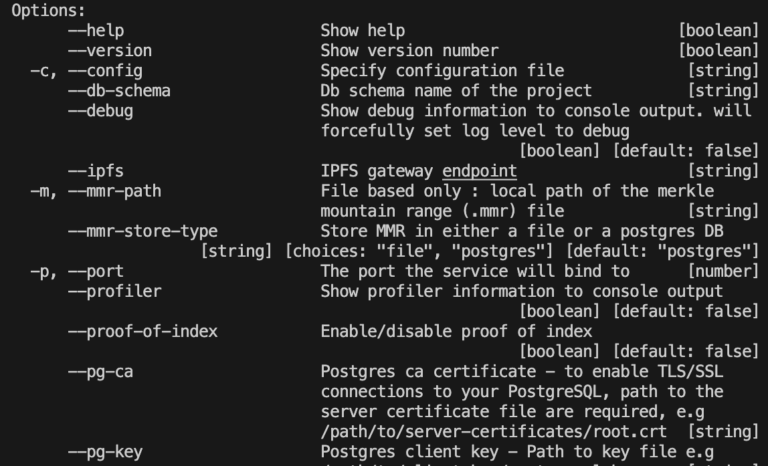Click "mountain range (.mmr) file" text

[442, 211]
